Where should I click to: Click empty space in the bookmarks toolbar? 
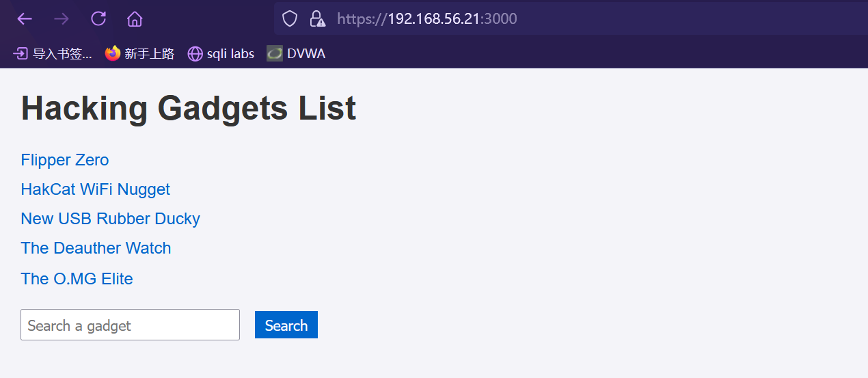(x=581, y=53)
